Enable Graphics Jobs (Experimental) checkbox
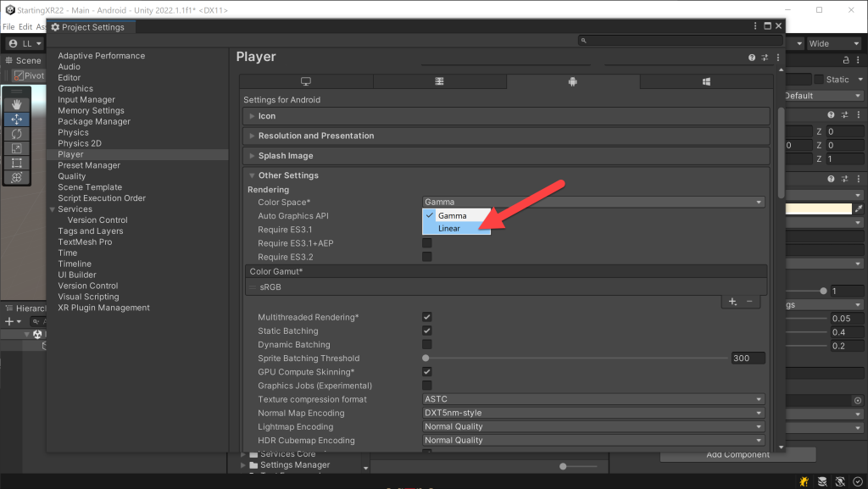The width and height of the screenshot is (868, 489). coord(427,386)
